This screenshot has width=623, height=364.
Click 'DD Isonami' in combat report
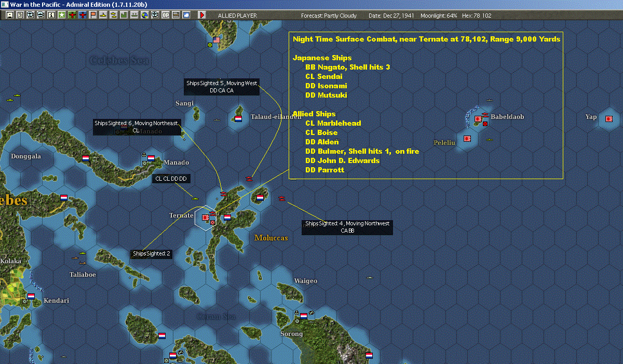(x=326, y=86)
